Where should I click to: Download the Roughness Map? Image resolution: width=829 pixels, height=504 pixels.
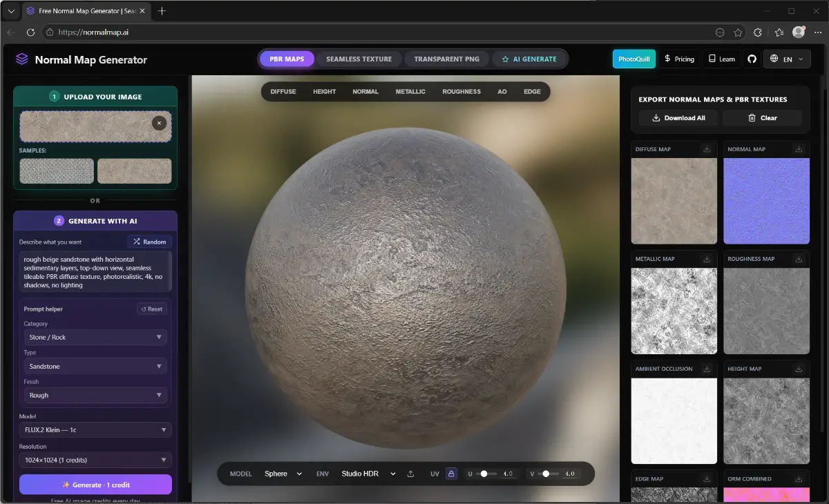tap(799, 259)
